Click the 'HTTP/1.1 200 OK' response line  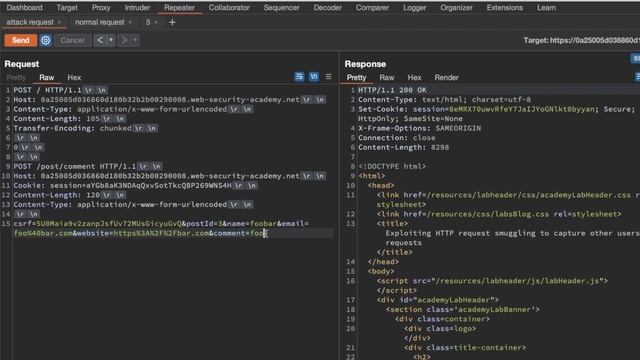[392, 90]
